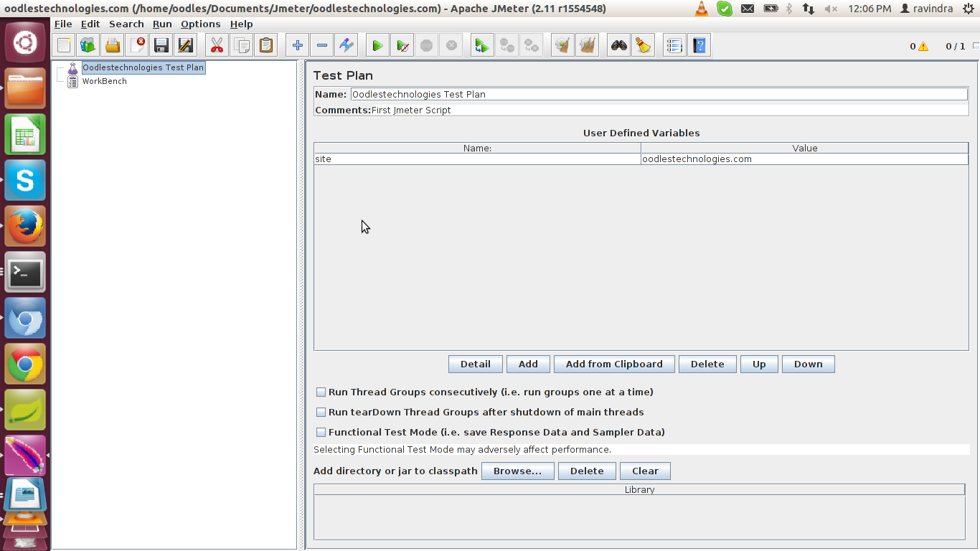Select Oodlestechnologies Test Plan tree node
980x551 pixels.
click(x=143, y=67)
